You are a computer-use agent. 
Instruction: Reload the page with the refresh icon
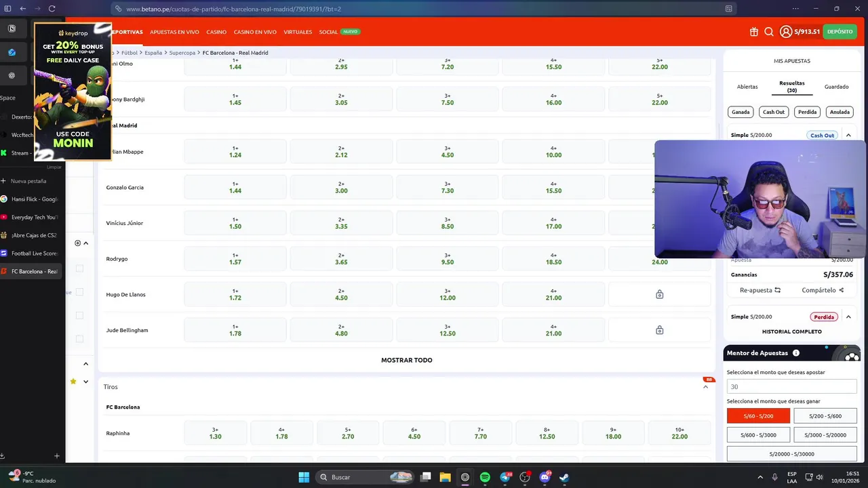pyautogui.click(x=52, y=9)
